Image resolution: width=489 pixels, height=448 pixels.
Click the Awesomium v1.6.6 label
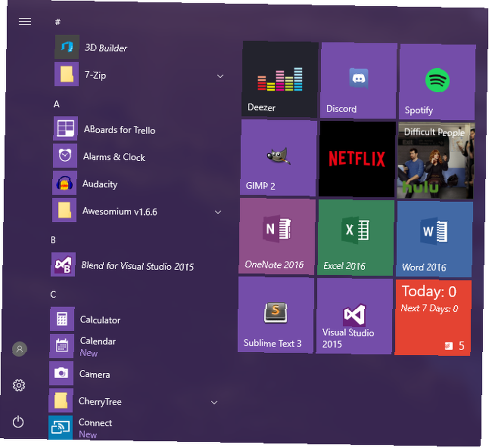coord(120,212)
